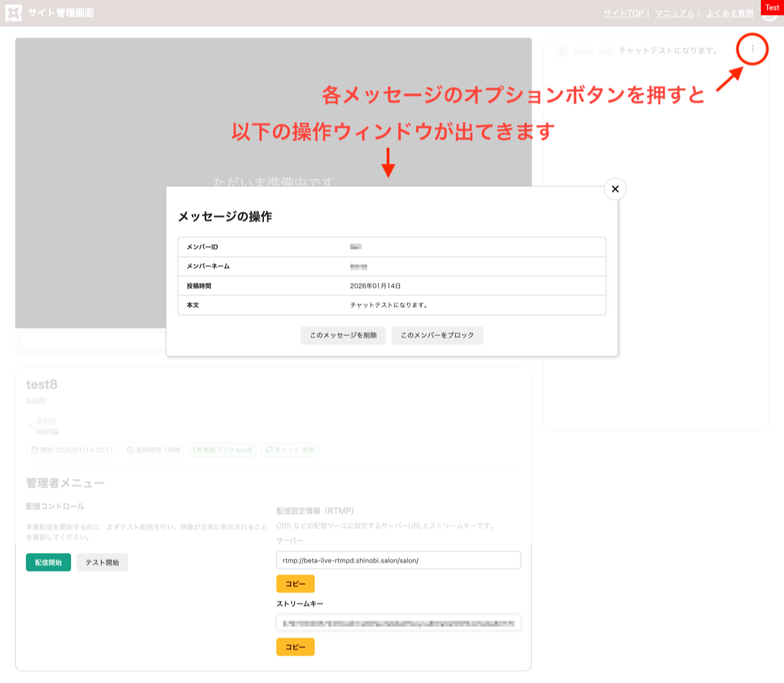Click the calendar icon beside 開始 date

[34, 450]
